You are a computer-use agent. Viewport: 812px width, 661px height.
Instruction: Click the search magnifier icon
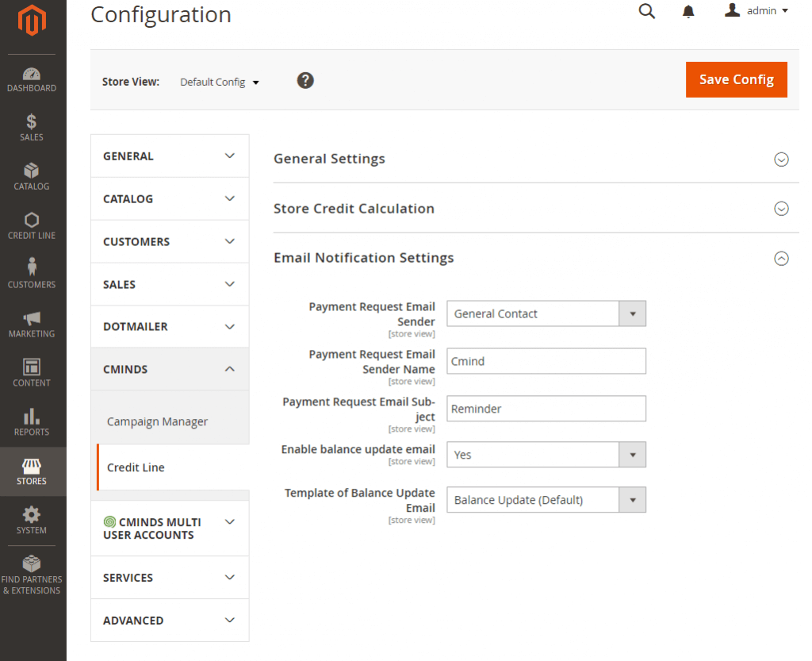point(647,11)
